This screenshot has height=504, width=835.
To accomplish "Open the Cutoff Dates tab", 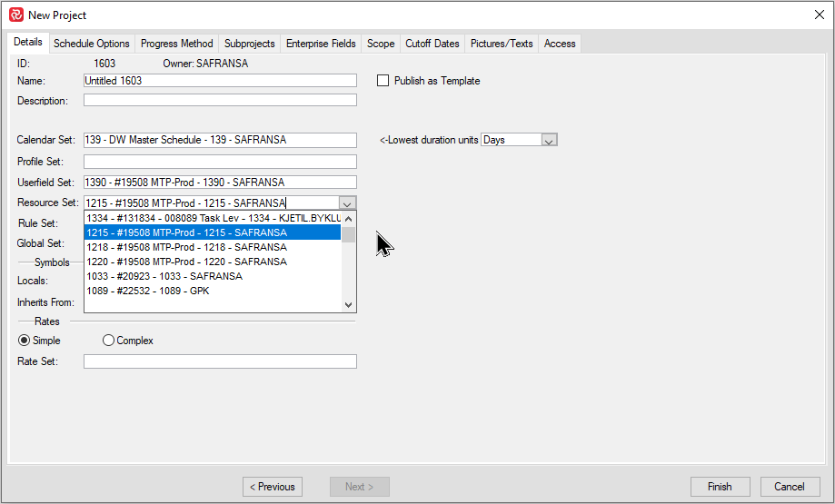I will click(432, 44).
